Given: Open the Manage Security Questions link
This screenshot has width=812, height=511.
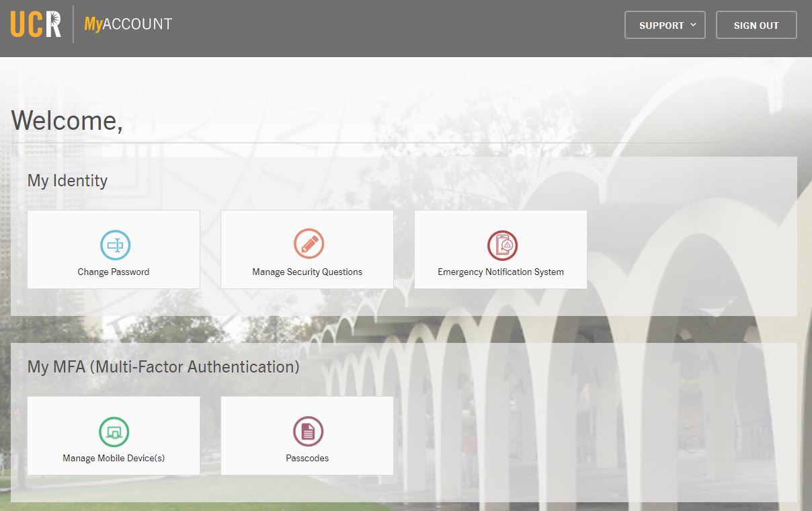Looking at the screenshot, I should 307,272.
